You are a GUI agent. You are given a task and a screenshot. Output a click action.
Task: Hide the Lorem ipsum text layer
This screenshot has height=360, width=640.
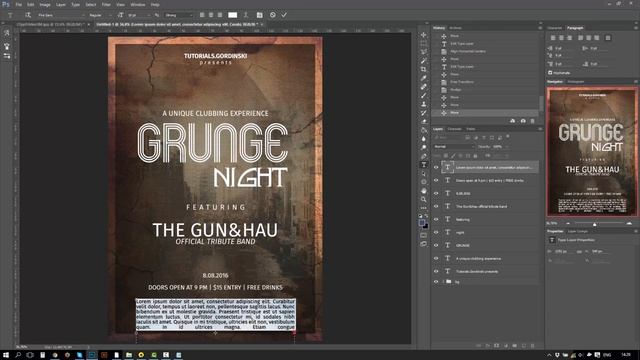point(436,167)
